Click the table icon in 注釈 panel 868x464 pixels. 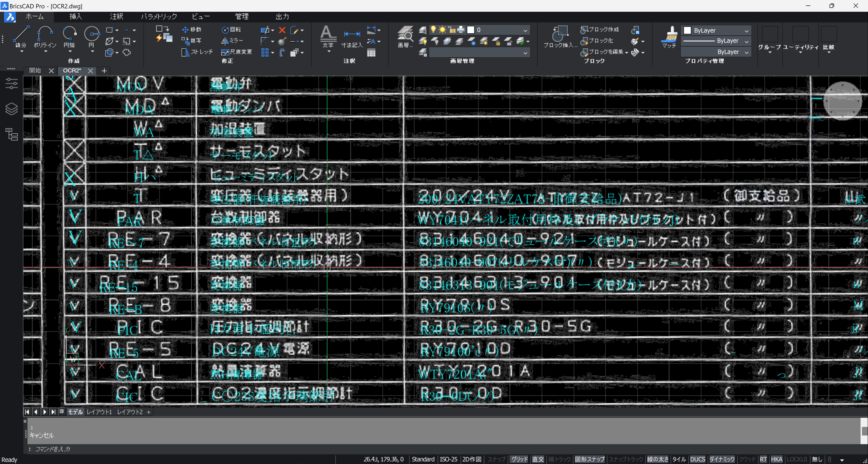(371, 53)
